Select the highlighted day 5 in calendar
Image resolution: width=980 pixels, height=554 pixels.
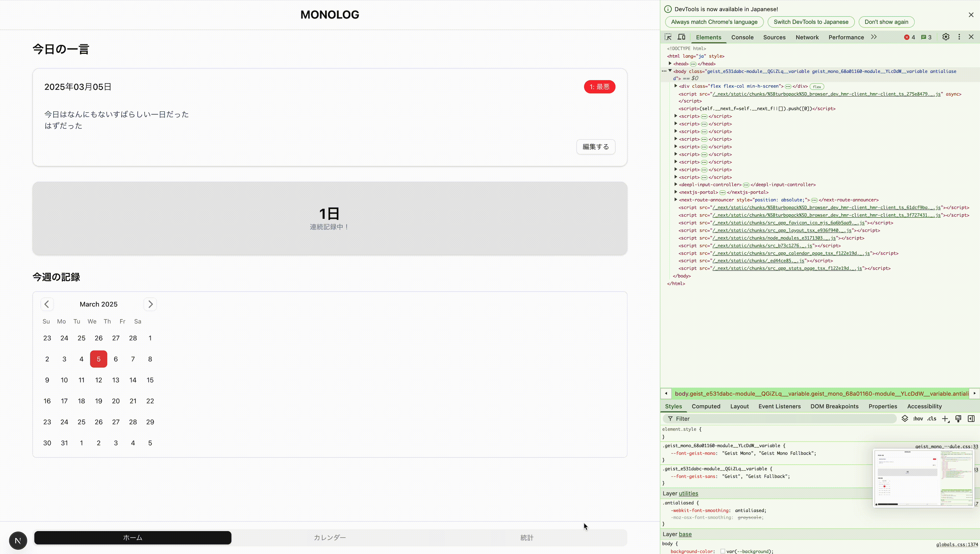99,359
